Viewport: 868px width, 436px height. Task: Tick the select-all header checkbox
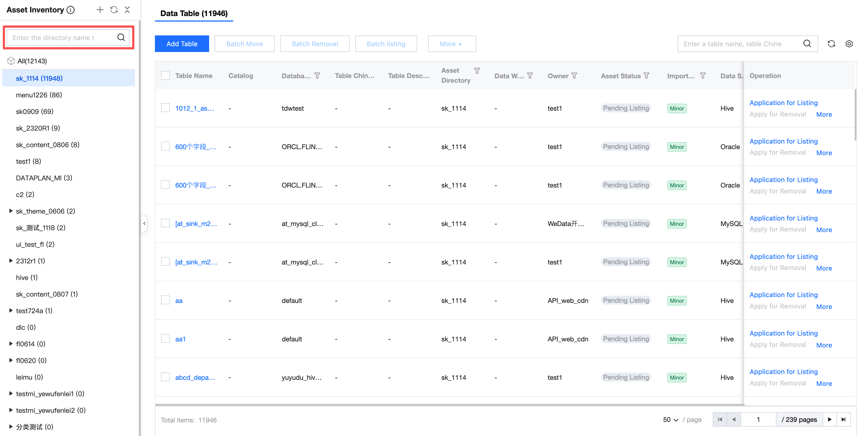tap(165, 76)
